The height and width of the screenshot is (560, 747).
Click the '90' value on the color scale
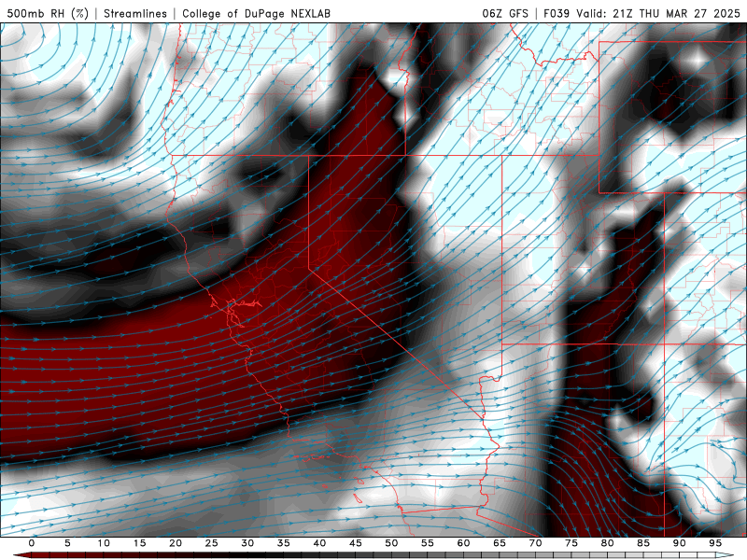679,543
